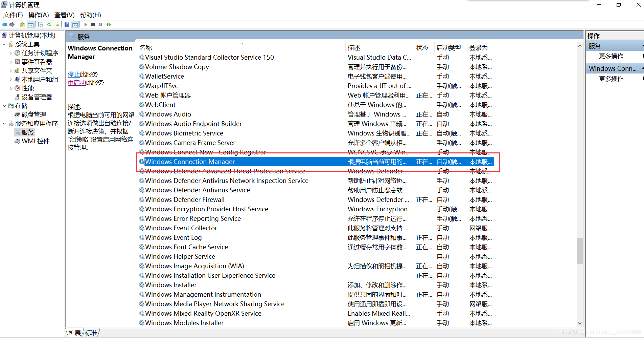Select the Windows Installer service row

[316, 285]
